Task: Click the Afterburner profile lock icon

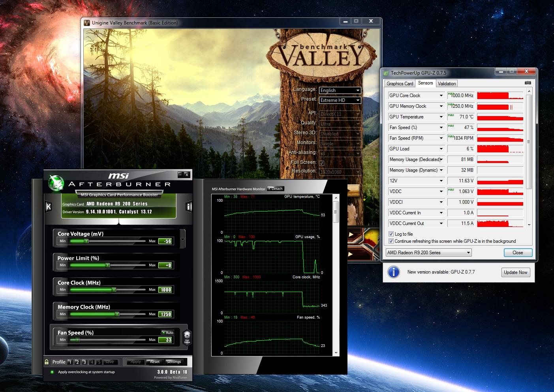Action: point(47,362)
